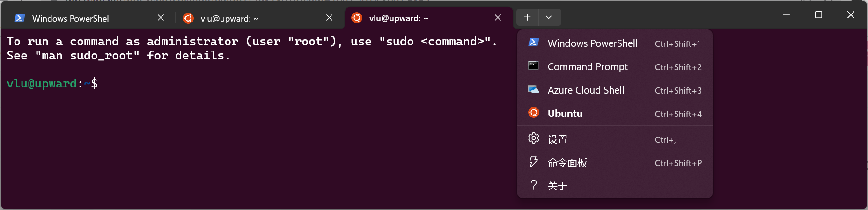Close the middle vlu@upward tab
This screenshot has height=210, width=868.
329,18
